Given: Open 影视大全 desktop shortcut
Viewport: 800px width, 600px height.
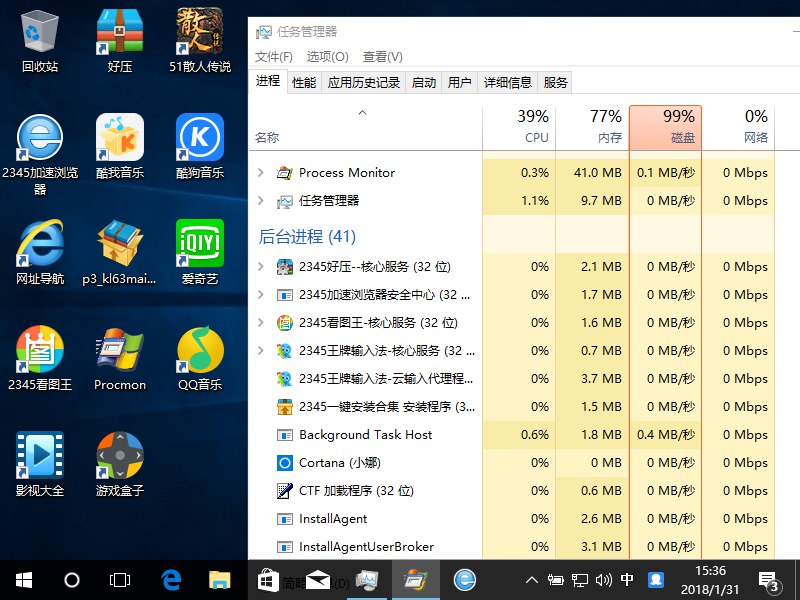Looking at the screenshot, I should pyautogui.click(x=40, y=464).
